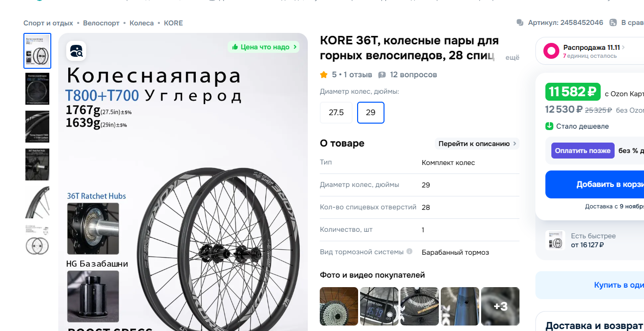This screenshot has width=644, height=331.
Task: Go to the 'Колеса' breadcrumb
Action: click(142, 23)
